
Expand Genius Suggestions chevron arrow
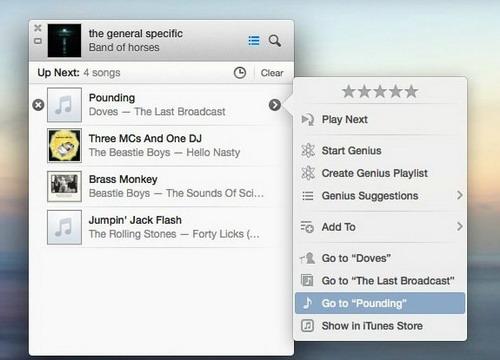[x=460, y=195]
